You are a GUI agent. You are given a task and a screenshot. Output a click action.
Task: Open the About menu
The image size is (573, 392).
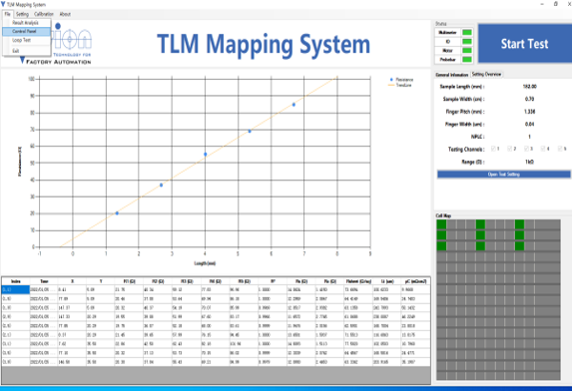pyautogui.click(x=65, y=14)
